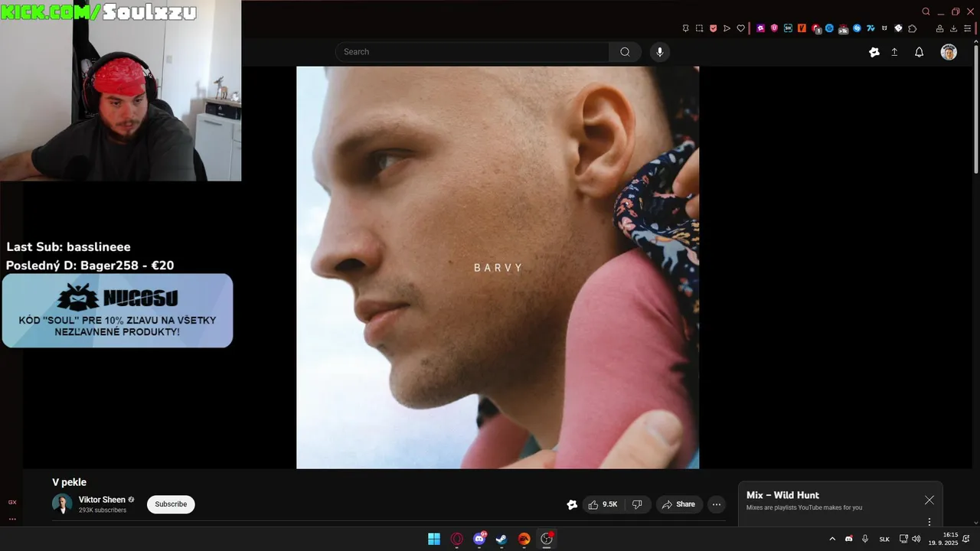Viewport: 980px width, 551px height.
Task: Open the volume tray control
Action: click(916, 539)
